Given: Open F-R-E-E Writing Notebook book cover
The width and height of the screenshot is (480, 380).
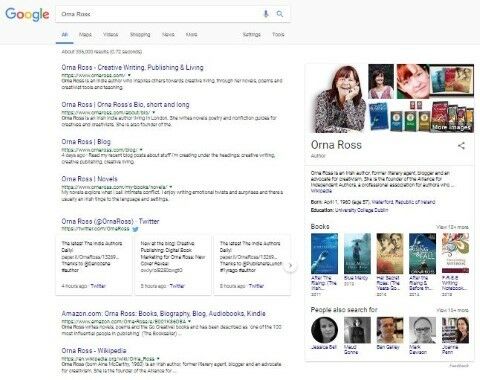Looking at the screenshot, I should coord(455,254).
